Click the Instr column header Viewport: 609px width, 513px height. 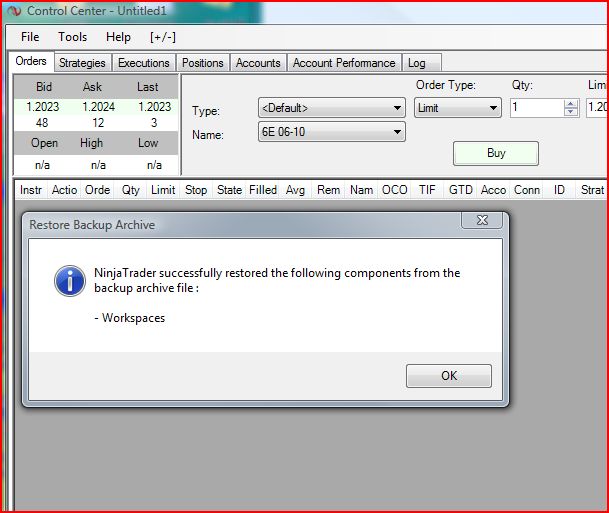pos(31,190)
